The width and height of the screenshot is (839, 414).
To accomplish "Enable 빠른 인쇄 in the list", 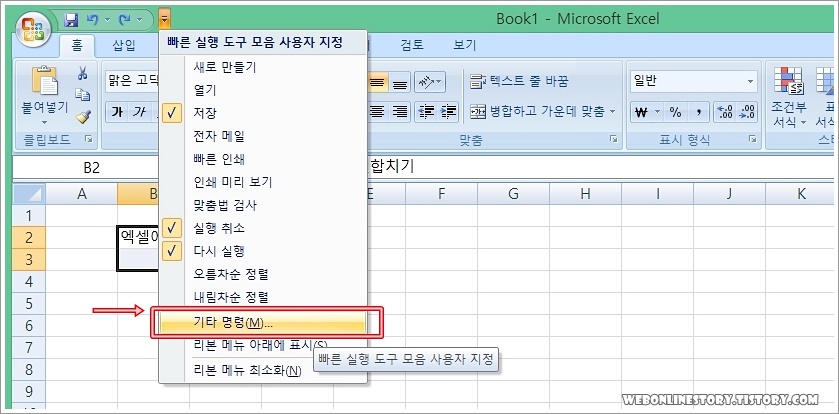I will tap(263, 159).
